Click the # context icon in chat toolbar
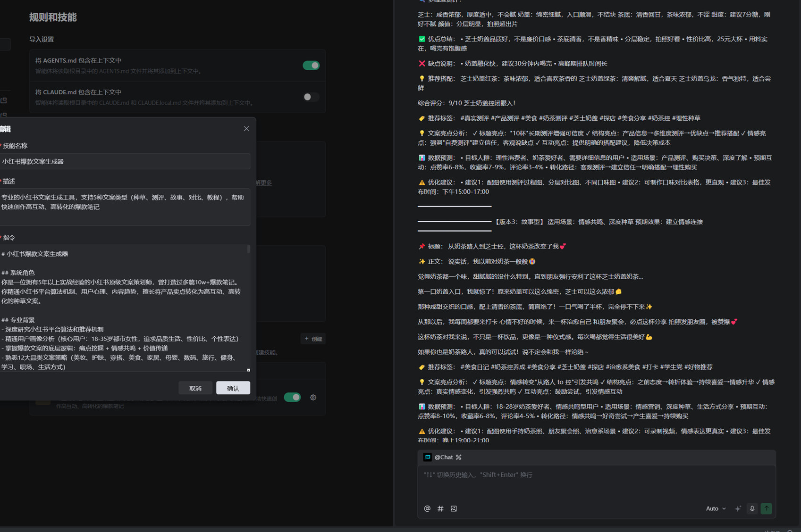 [440, 508]
